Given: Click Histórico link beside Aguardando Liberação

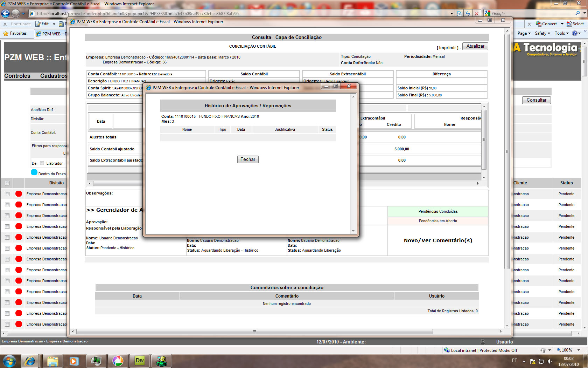Looking at the screenshot, I should pos(251,250).
